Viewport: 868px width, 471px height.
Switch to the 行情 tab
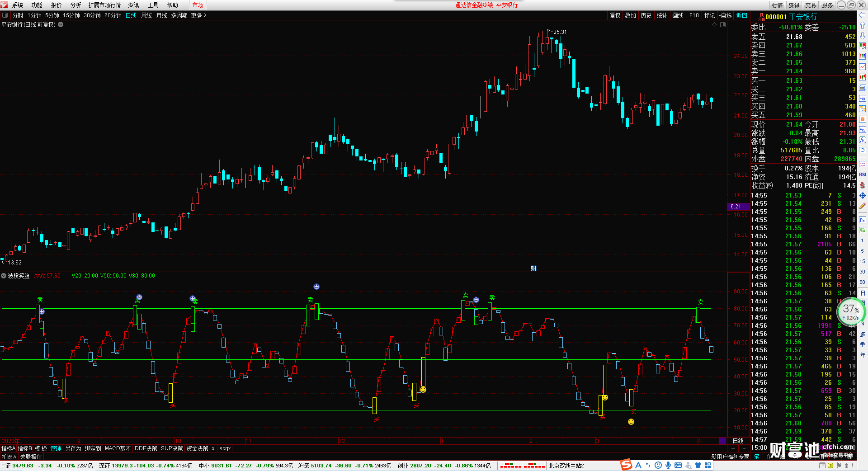click(x=778, y=5)
